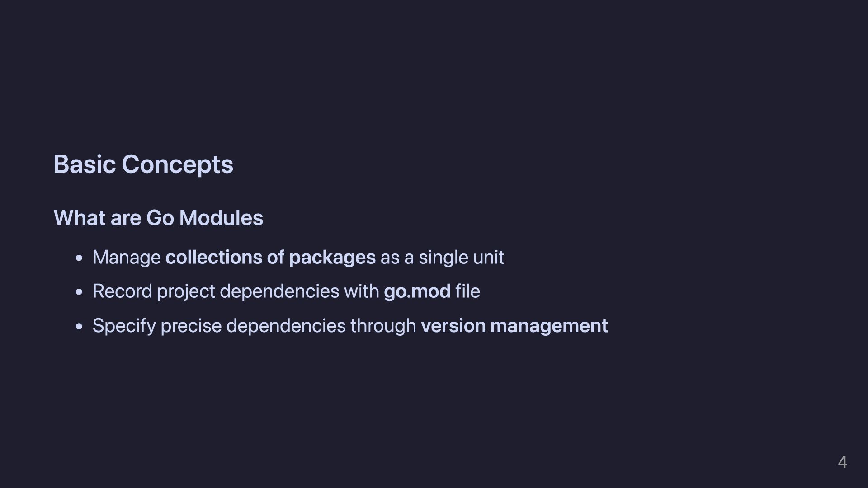Click the word "Go" in the subheading
Viewport: 868px width, 488px height.
tap(160, 218)
